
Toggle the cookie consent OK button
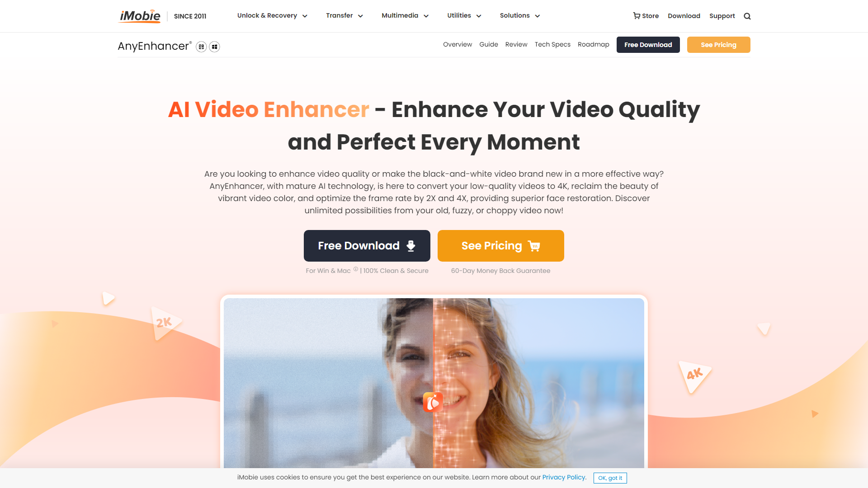609,477
